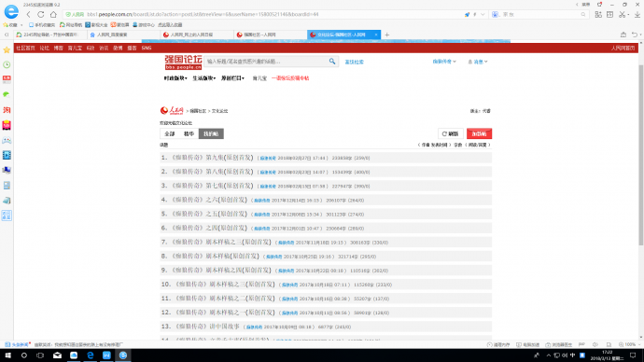The height and width of the screenshot is (362, 644).
Task: Open the 高级检索 advanced search link
Action: point(354,62)
